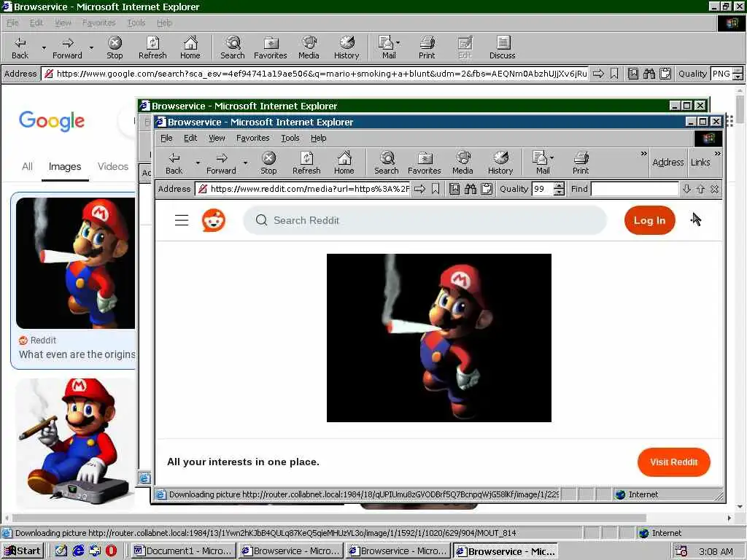Click the Windows Start button
The image size is (747, 560).
[x=23, y=551]
